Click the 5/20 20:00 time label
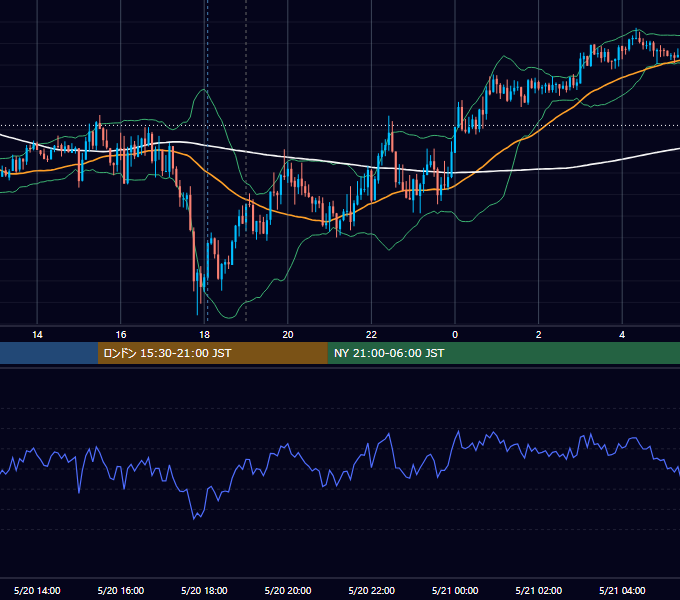This screenshot has width=680, height=600. 288,590
